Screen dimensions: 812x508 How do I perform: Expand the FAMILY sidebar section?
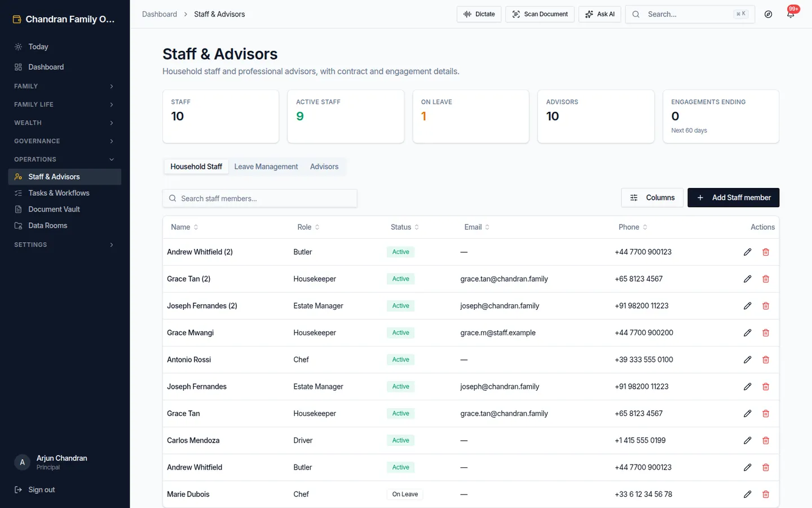(x=65, y=86)
